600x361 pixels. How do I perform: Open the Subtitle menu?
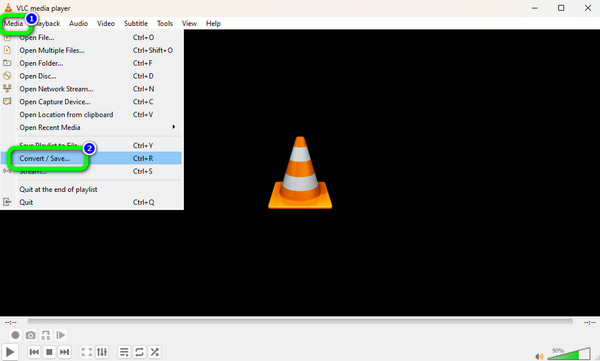click(136, 23)
